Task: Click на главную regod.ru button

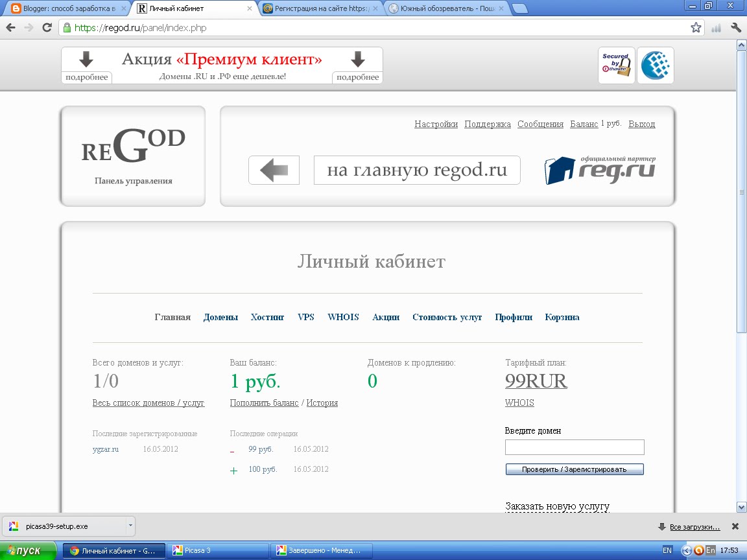Action: click(x=417, y=170)
